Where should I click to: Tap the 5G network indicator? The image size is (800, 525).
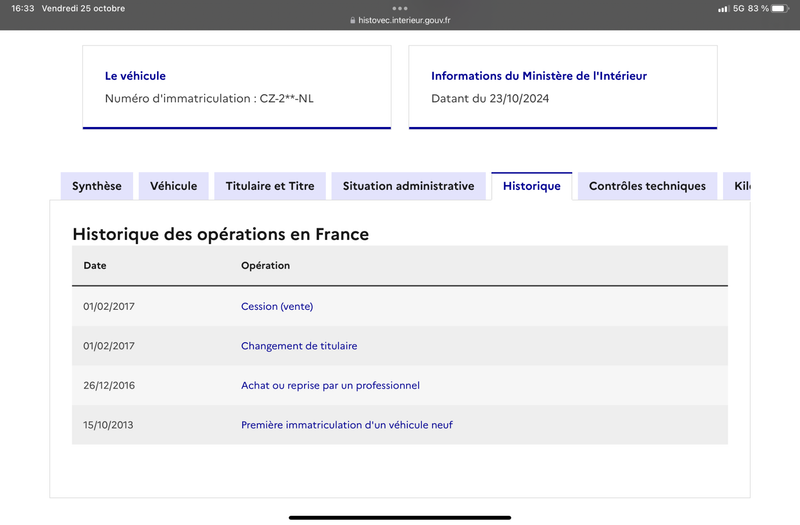coord(738,8)
